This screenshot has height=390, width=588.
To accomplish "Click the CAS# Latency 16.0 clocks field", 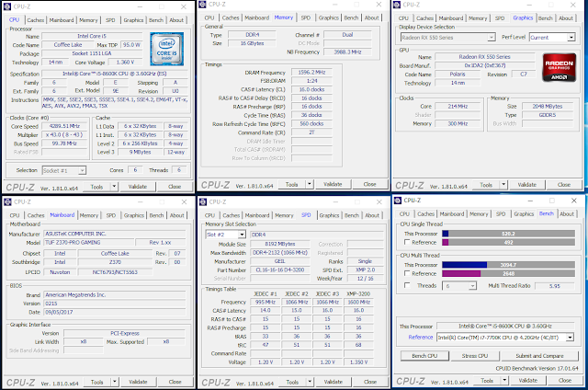I will pyautogui.click(x=311, y=89).
